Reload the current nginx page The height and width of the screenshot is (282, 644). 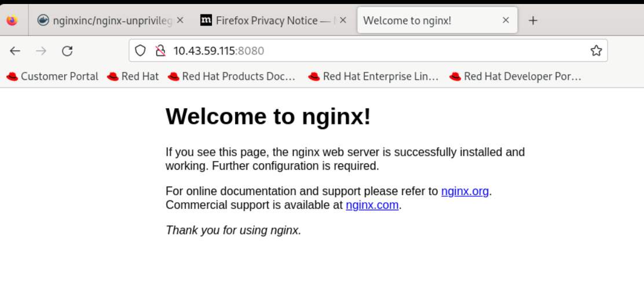(x=67, y=51)
